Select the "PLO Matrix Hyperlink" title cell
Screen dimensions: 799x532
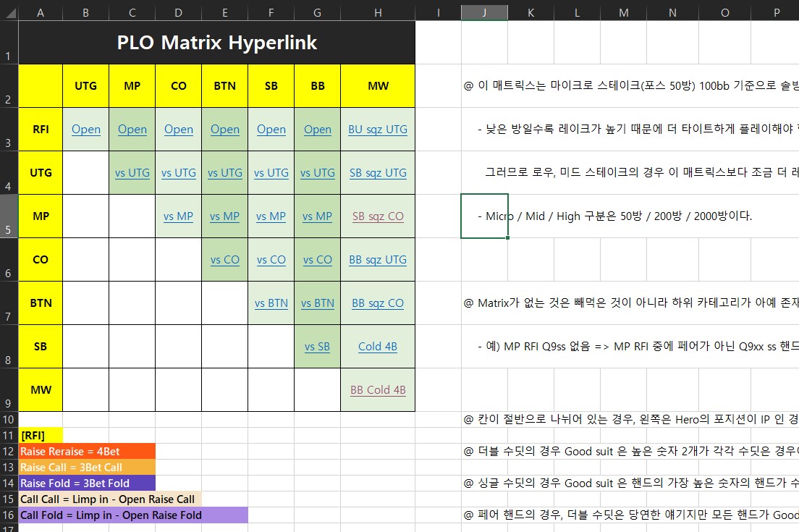pos(216,42)
